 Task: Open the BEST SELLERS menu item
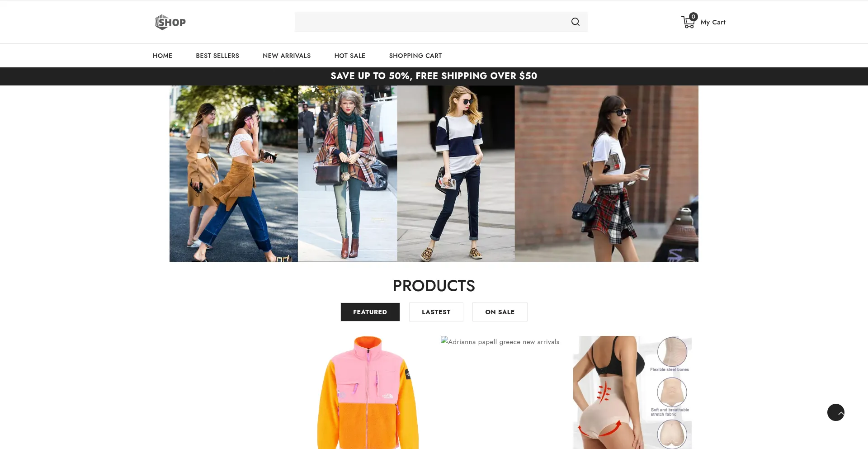click(x=217, y=56)
